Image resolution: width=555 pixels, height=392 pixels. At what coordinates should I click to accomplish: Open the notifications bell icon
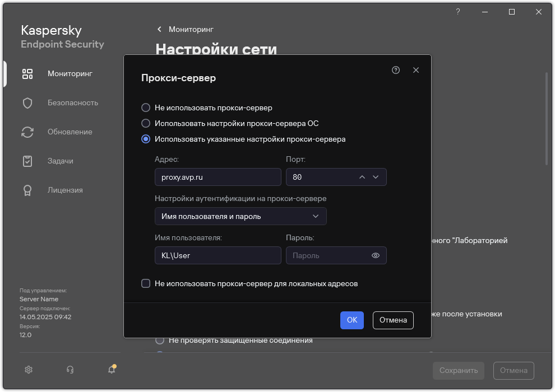point(112,370)
